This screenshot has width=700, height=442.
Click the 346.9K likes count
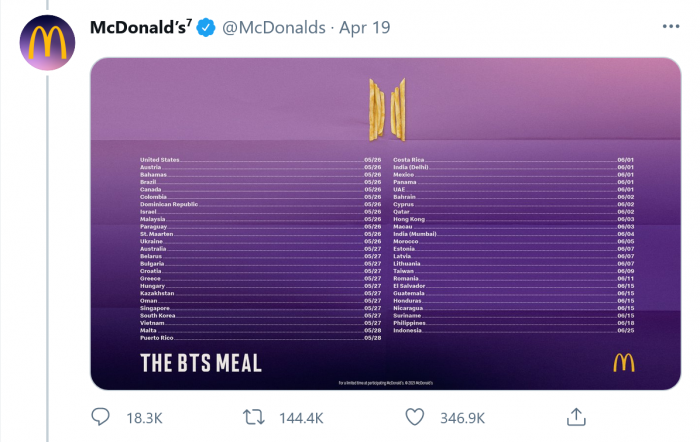tap(460, 416)
